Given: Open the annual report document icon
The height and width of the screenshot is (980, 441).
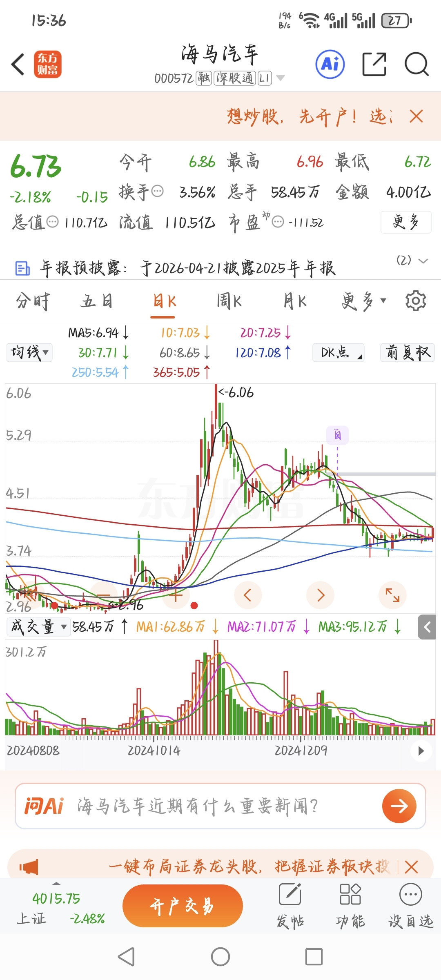Looking at the screenshot, I should (22, 268).
